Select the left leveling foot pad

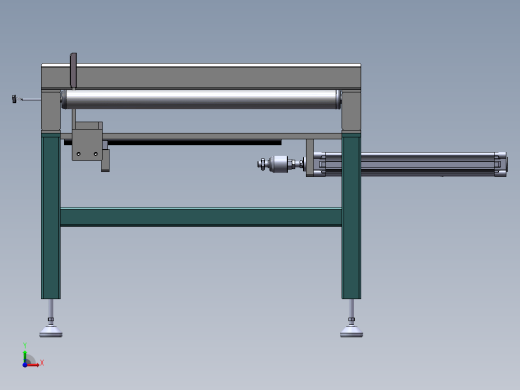pos(51,331)
